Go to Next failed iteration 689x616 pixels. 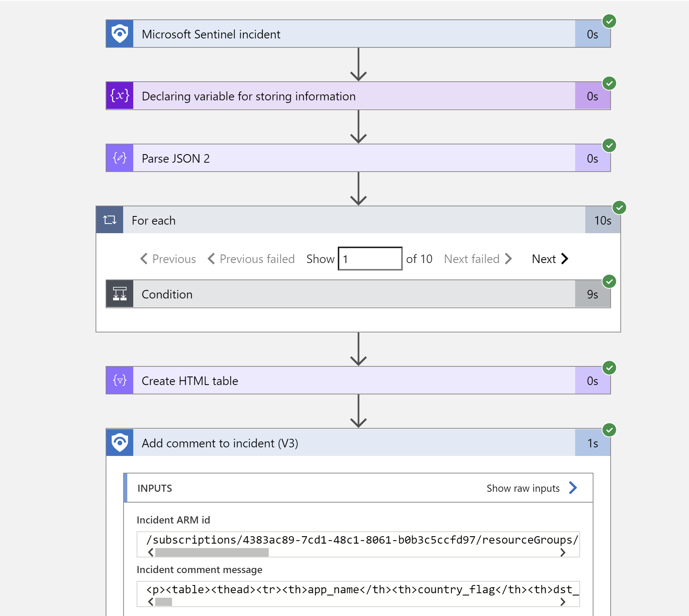tap(478, 259)
